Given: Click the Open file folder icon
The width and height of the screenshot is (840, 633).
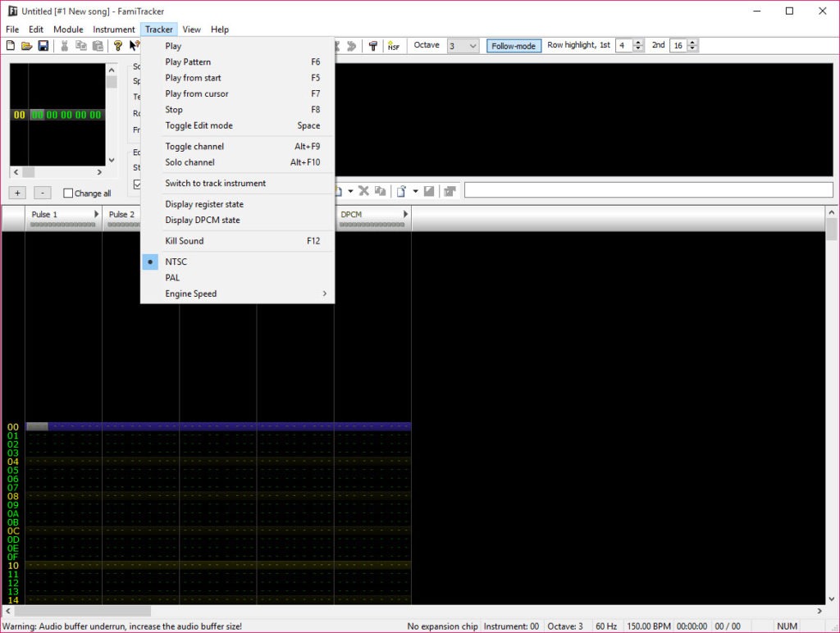Looking at the screenshot, I should (x=27, y=46).
